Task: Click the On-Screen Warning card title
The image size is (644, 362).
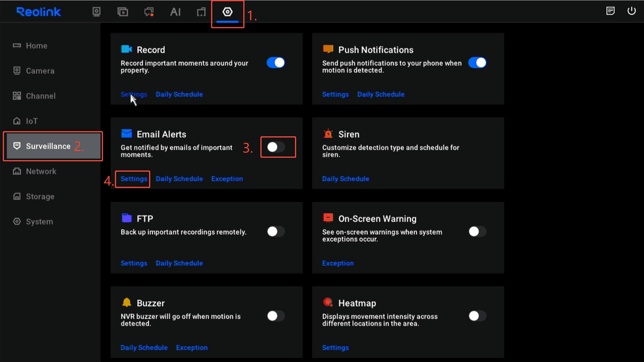Action: tap(378, 219)
